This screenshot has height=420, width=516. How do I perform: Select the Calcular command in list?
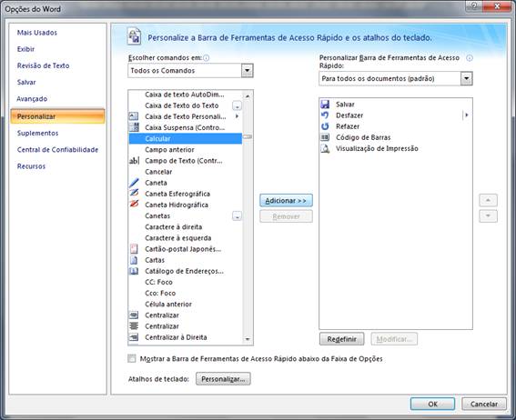tap(186, 139)
